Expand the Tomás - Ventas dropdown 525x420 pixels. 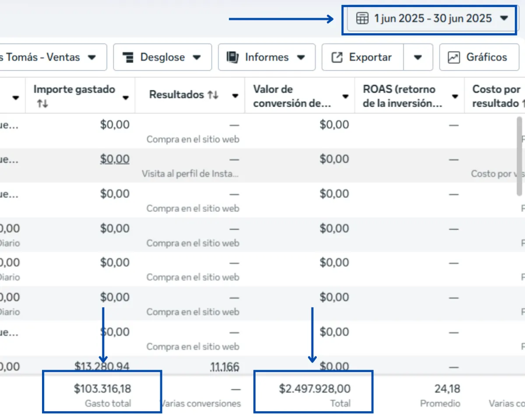tap(91, 57)
